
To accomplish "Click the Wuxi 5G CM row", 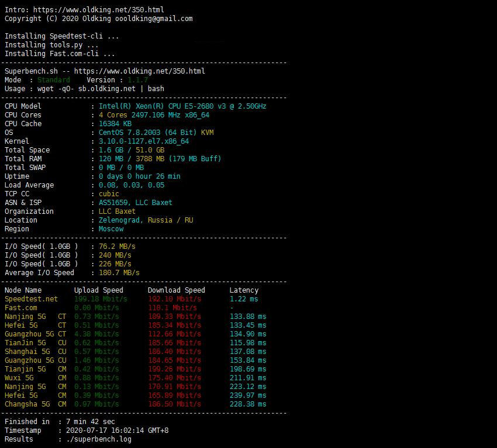I will [135, 378].
